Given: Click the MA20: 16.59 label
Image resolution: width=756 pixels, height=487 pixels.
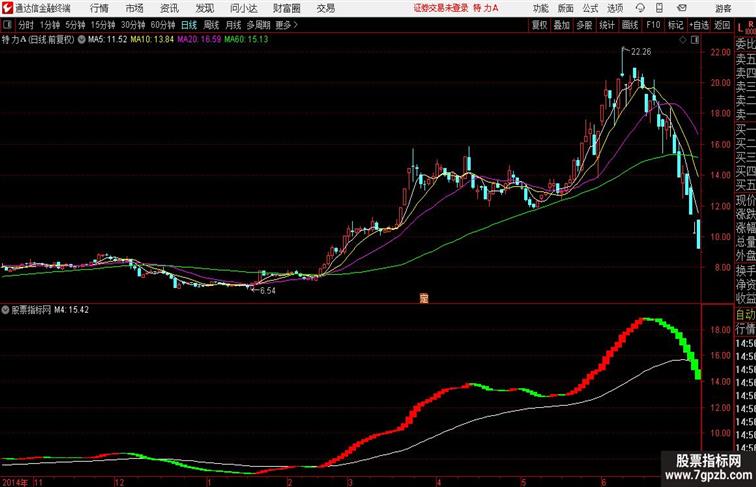Looking at the screenshot, I should pos(199,40).
